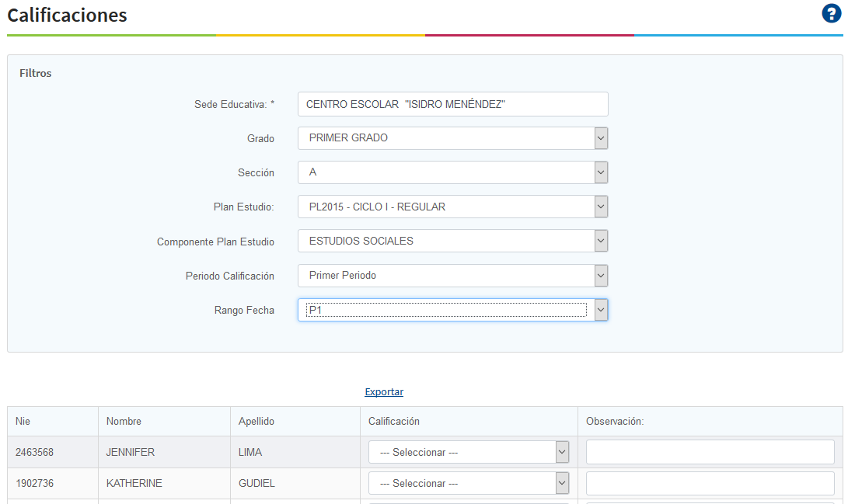
Task: Expand the Periodo Calificación dropdown
Action: (452, 276)
